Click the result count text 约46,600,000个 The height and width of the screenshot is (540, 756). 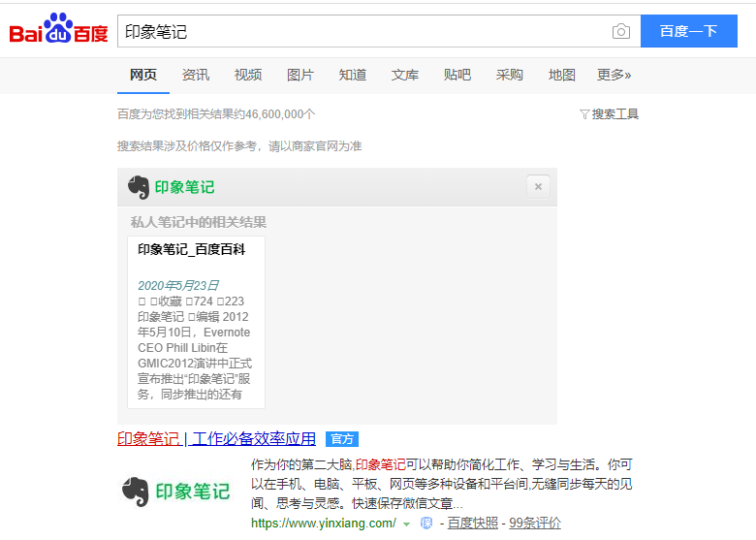point(274,114)
